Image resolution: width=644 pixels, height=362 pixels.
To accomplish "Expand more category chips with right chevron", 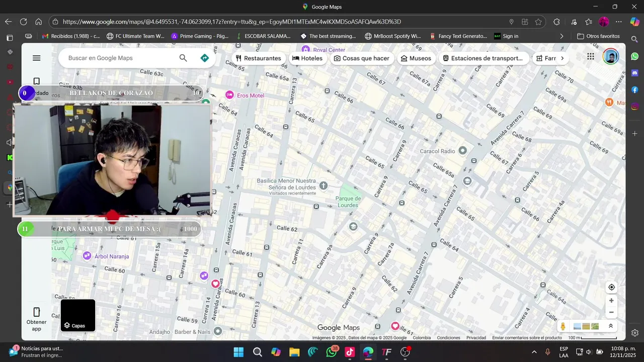I will pos(562,58).
